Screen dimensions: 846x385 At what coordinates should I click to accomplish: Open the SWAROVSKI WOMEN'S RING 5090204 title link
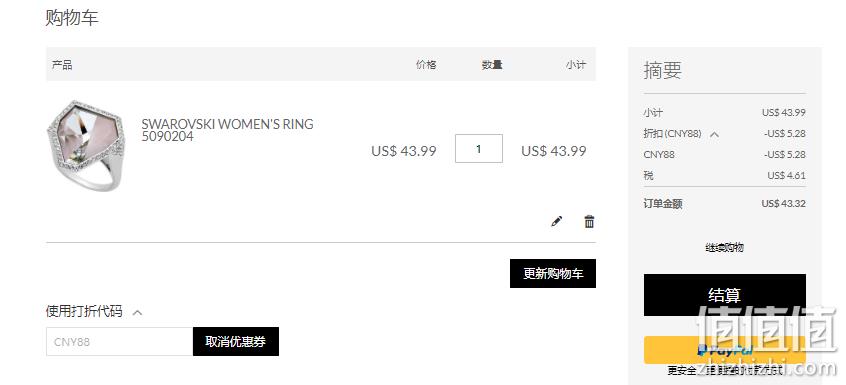227,130
